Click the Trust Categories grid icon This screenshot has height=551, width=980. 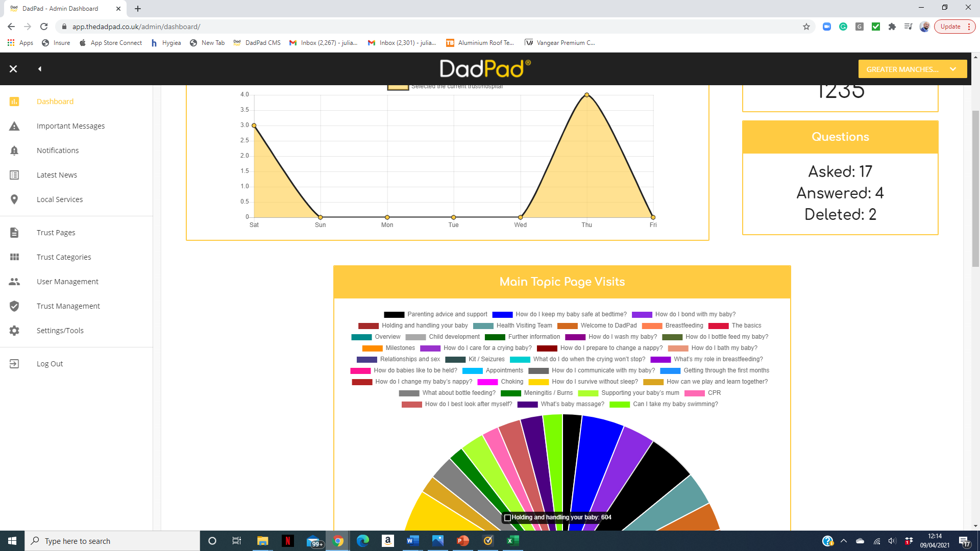click(x=14, y=257)
